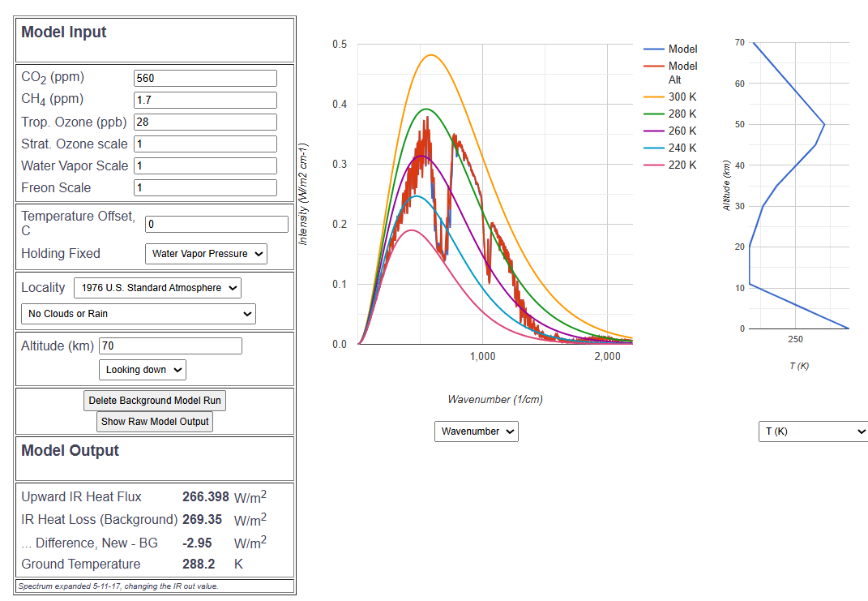Image resolution: width=868 pixels, height=601 pixels.
Task: Open the Holding Fixed dropdown
Action: pyautogui.click(x=206, y=254)
